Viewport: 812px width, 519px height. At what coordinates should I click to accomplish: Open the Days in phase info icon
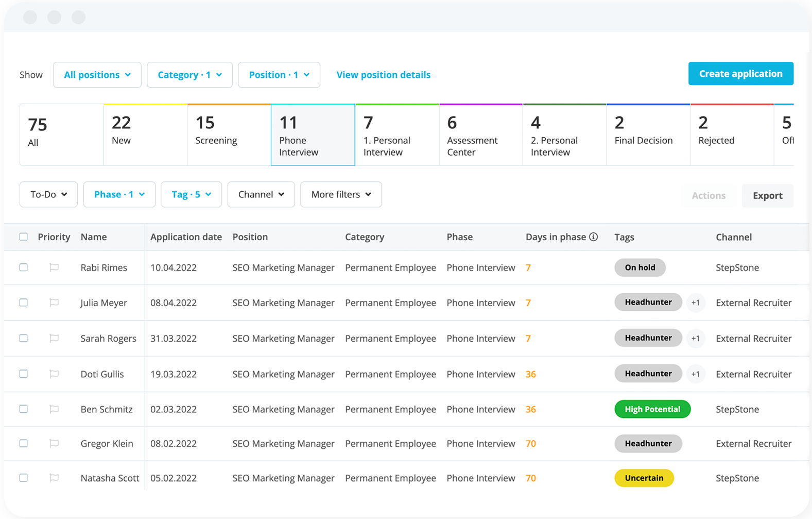594,237
